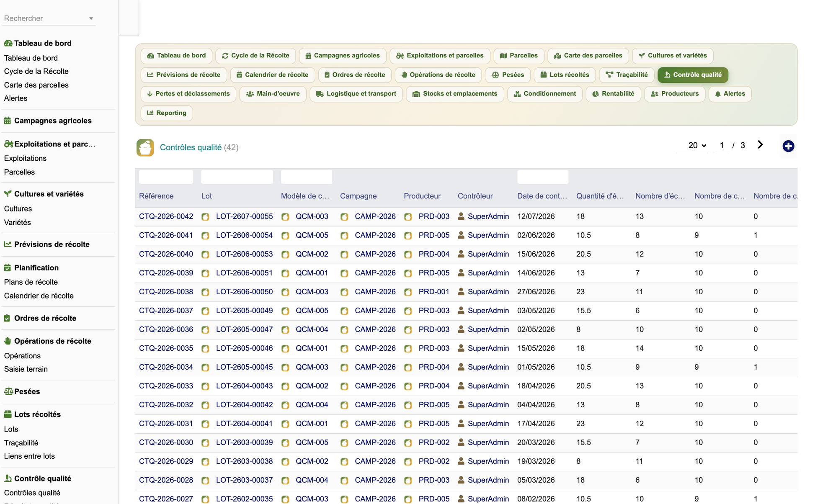Image resolution: width=815 pixels, height=504 pixels.
Task: Click the Modèle de contrôle filter field
Action: [307, 177]
